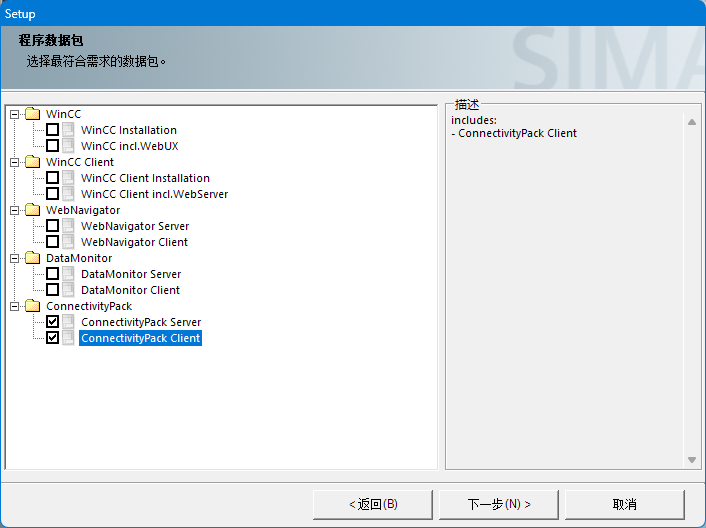Click the description panel scroll up arrow
Viewport: 706px width, 528px height.
(692, 122)
